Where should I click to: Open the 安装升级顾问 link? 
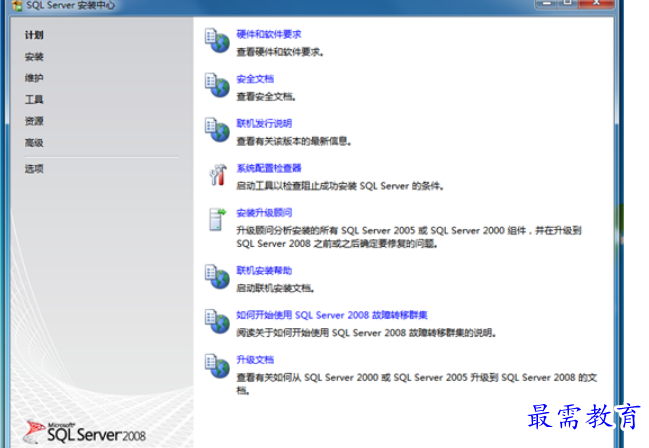(264, 213)
